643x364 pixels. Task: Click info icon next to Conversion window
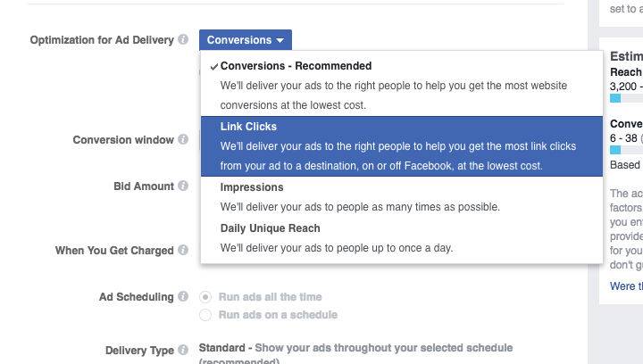pos(182,140)
